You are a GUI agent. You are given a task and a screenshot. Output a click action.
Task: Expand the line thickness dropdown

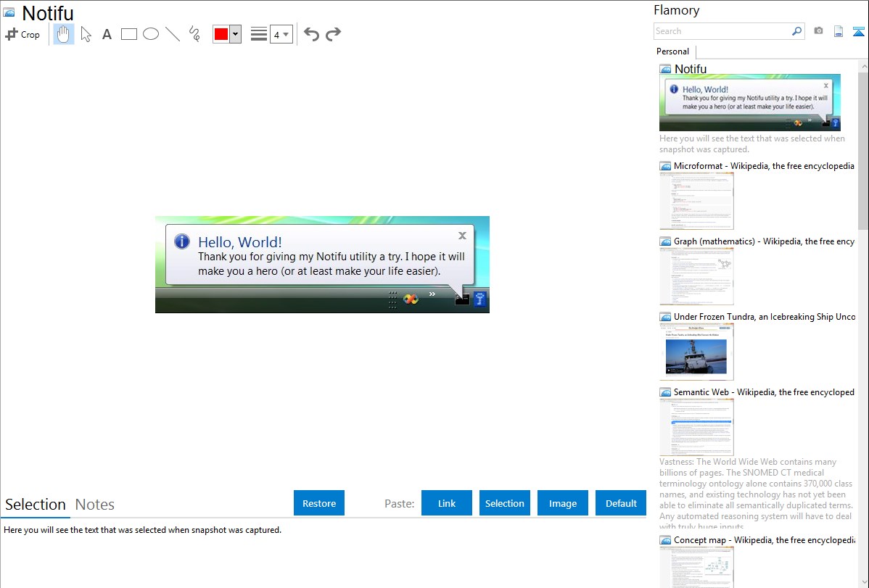[x=286, y=34]
